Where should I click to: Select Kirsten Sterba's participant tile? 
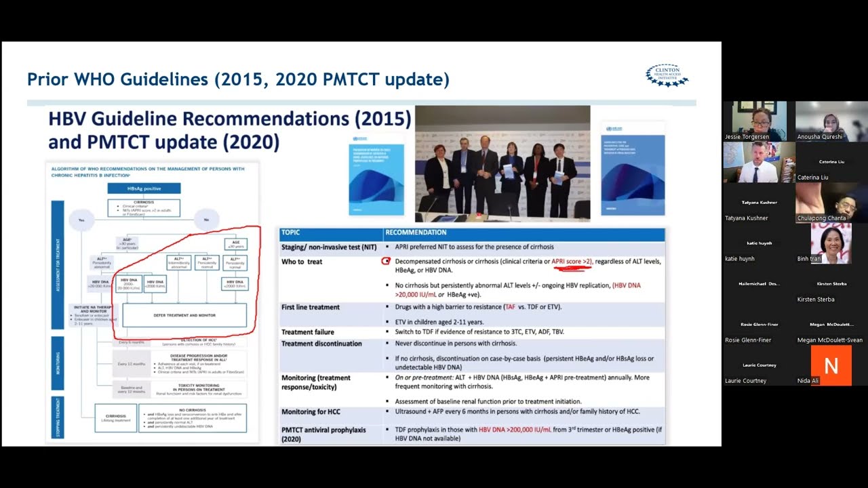point(831,284)
